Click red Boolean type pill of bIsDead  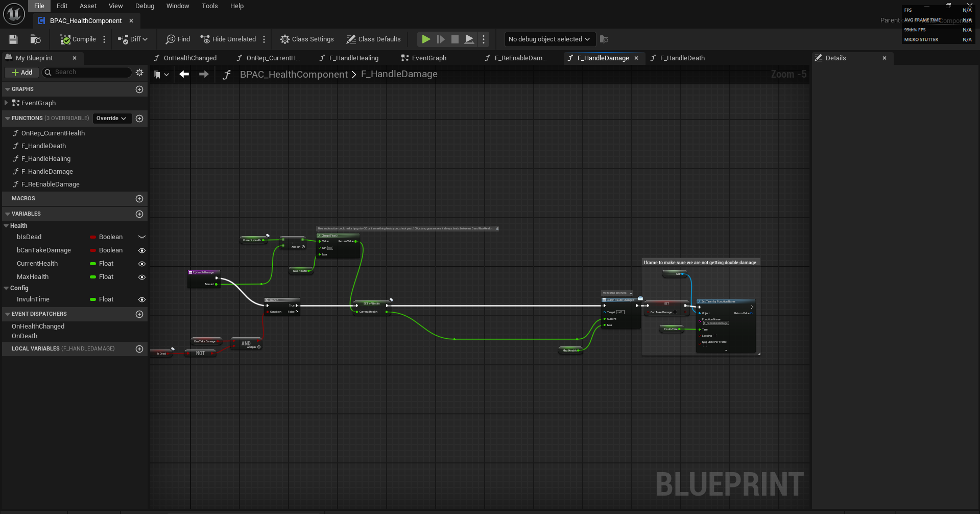click(x=93, y=237)
